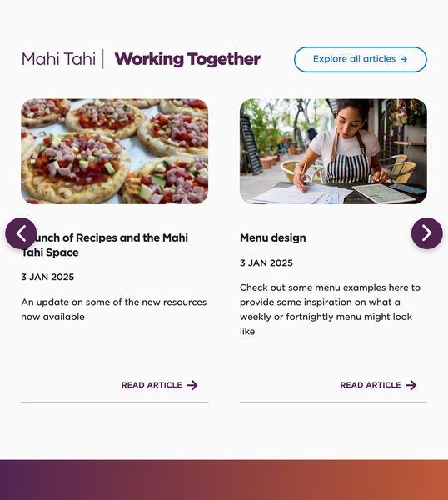
Task: Click the date under the Recipes launch article
Action: tap(47, 277)
